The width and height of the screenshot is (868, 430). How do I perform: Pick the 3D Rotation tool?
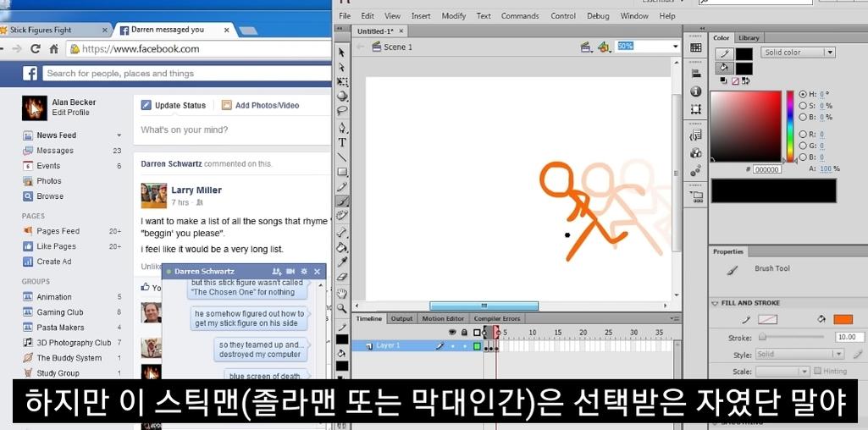pyautogui.click(x=342, y=96)
